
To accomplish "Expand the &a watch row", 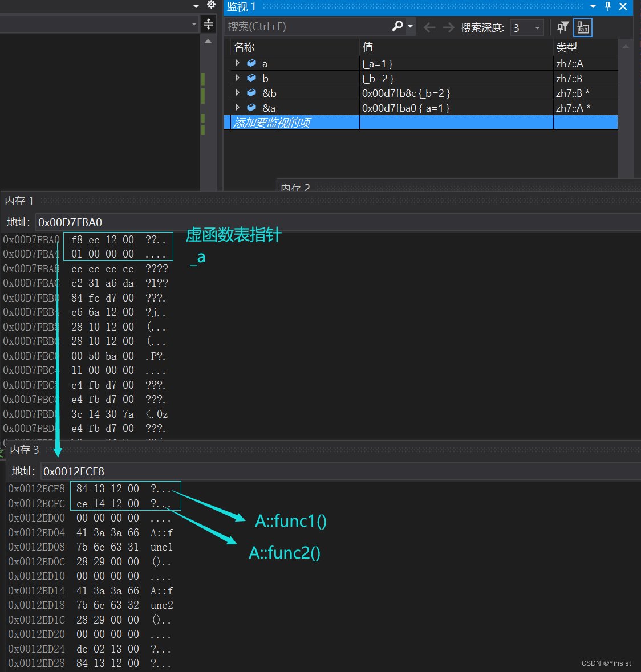I will [238, 107].
